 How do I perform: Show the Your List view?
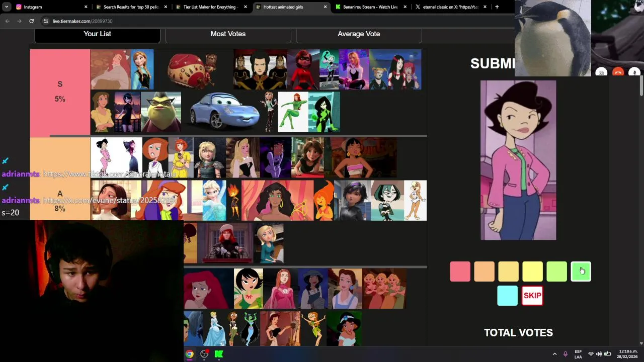tap(97, 34)
